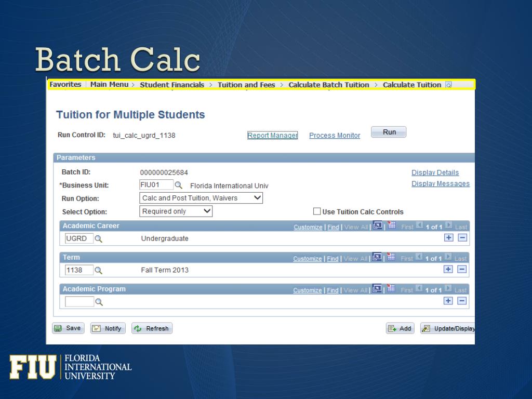The width and height of the screenshot is (532, 399).
Task: Delete the Academic Program row
Action: [462, 301]
